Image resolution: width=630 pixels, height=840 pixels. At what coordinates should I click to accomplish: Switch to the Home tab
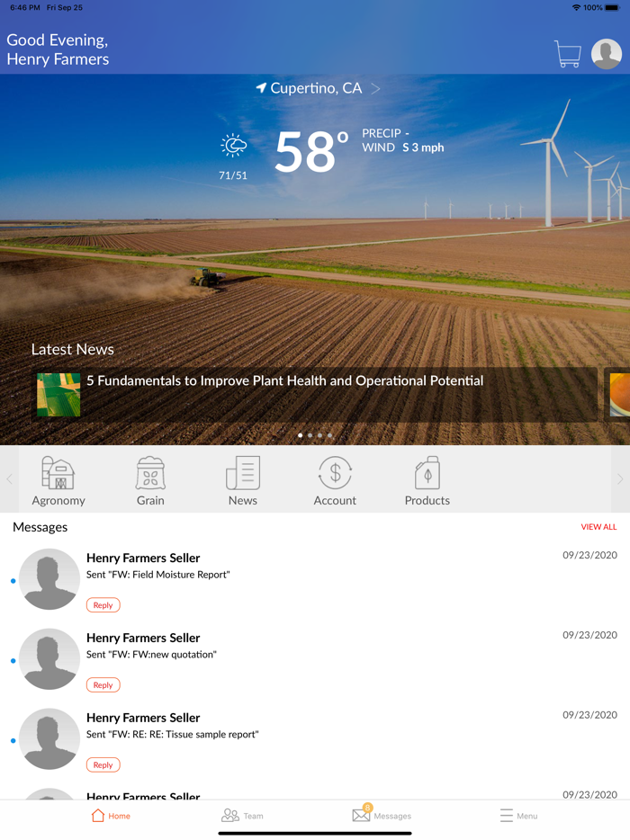pos(111,816)
